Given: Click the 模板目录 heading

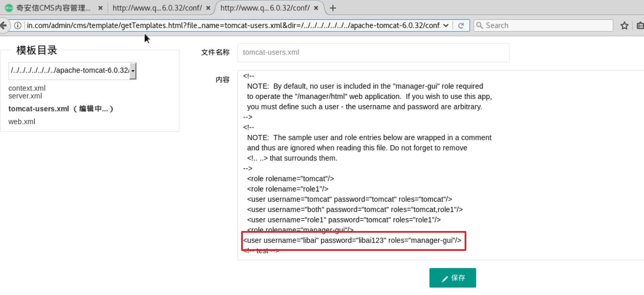Looking at the screenshot, I should coord(37,50).
